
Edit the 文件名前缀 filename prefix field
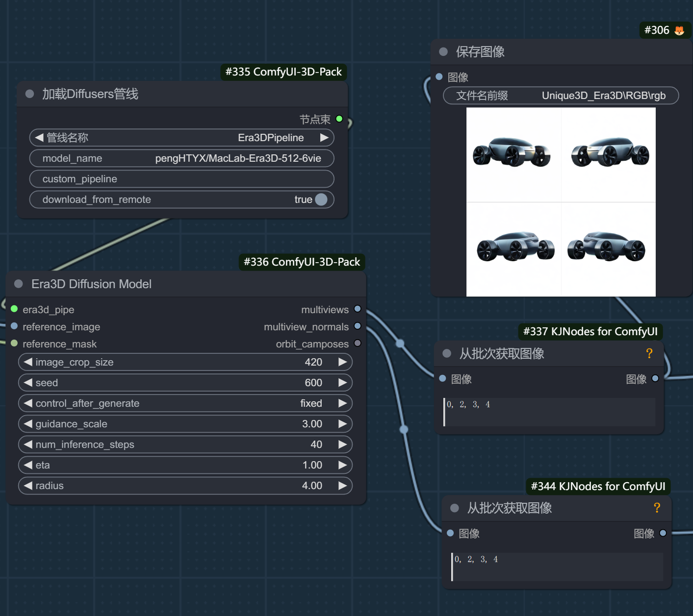[561, 96]
